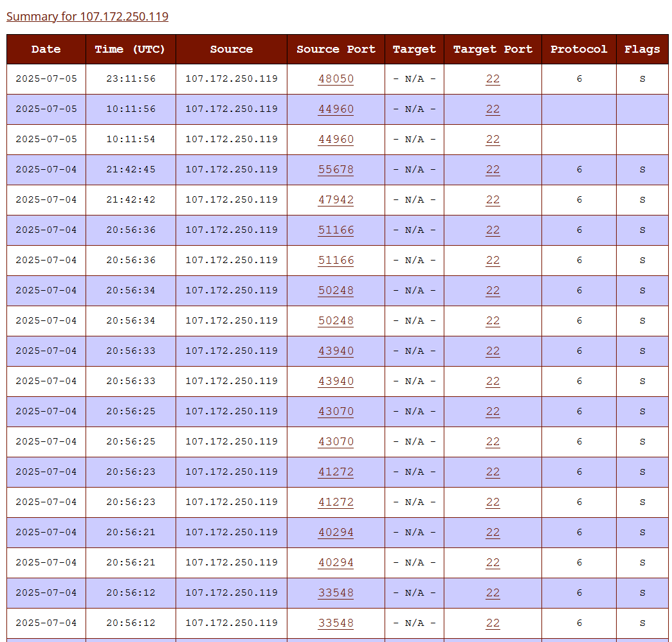Select date 2025-07-04 in 21:42:45 row

46,169
